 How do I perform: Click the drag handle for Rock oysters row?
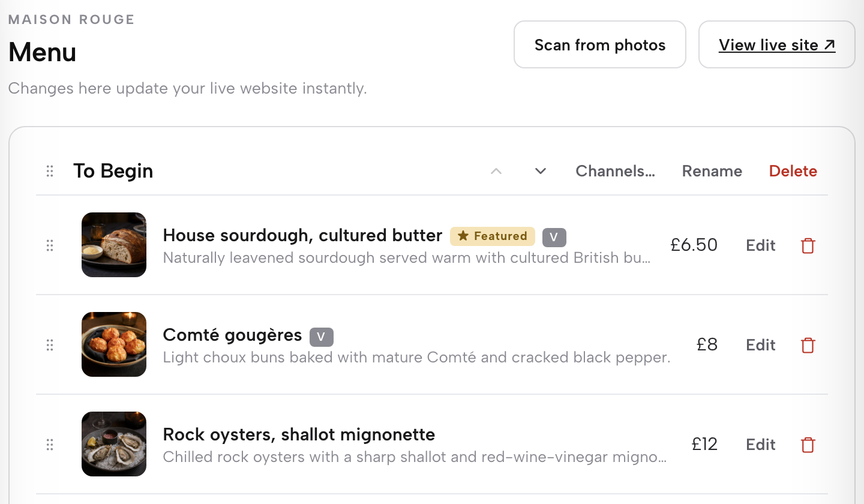[x=50, y=445]
